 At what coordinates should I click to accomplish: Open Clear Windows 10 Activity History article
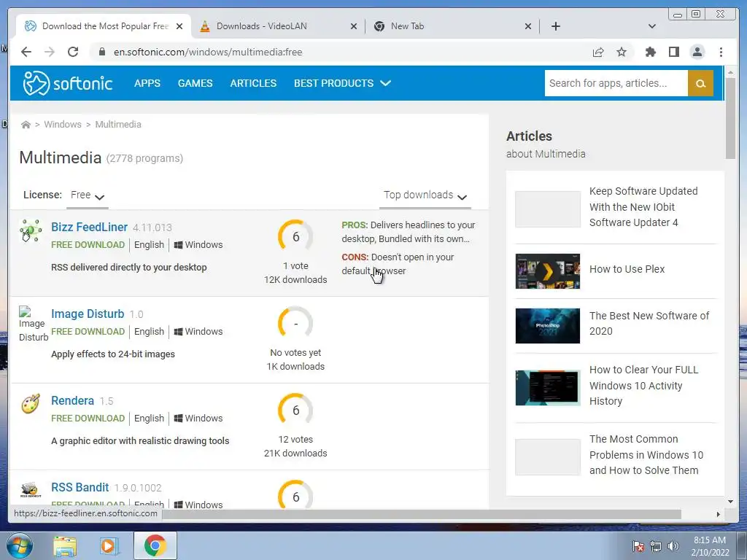(x=643, y=385)
